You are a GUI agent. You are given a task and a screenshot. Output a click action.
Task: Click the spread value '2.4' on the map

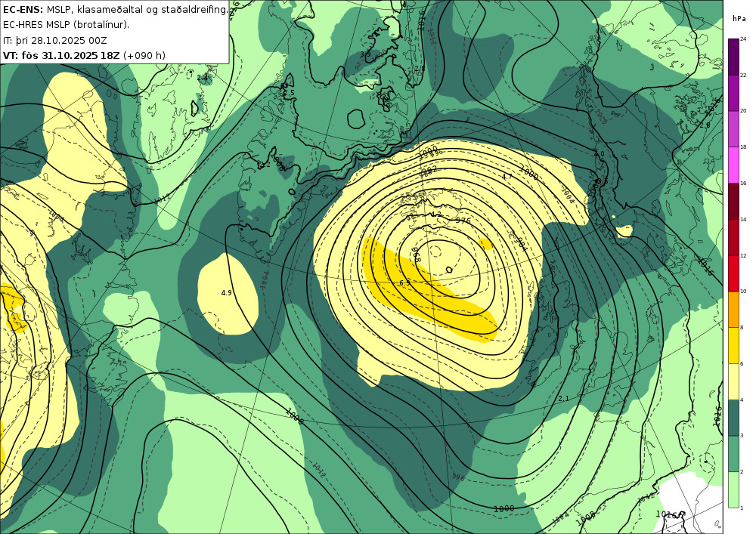coord(203,77)
